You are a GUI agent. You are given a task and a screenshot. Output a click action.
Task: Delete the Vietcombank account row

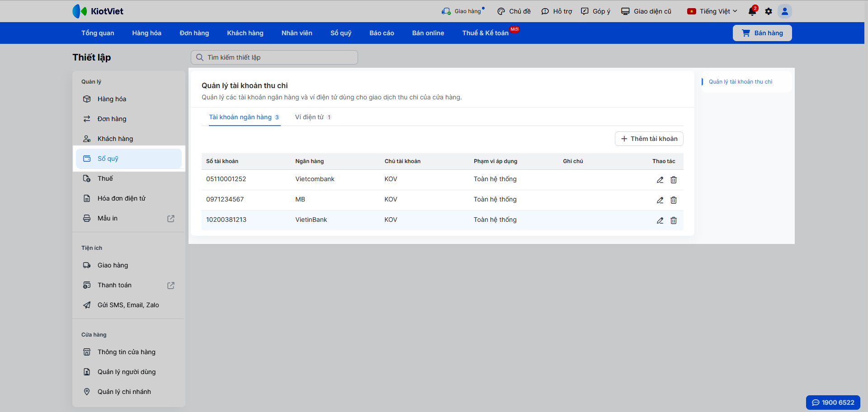tap(674, 180)
